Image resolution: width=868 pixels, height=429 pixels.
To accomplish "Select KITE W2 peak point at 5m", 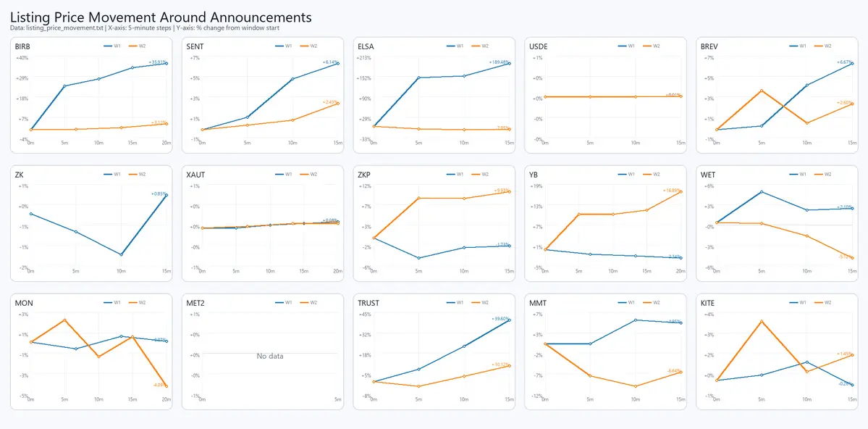I will pos(762,320).
